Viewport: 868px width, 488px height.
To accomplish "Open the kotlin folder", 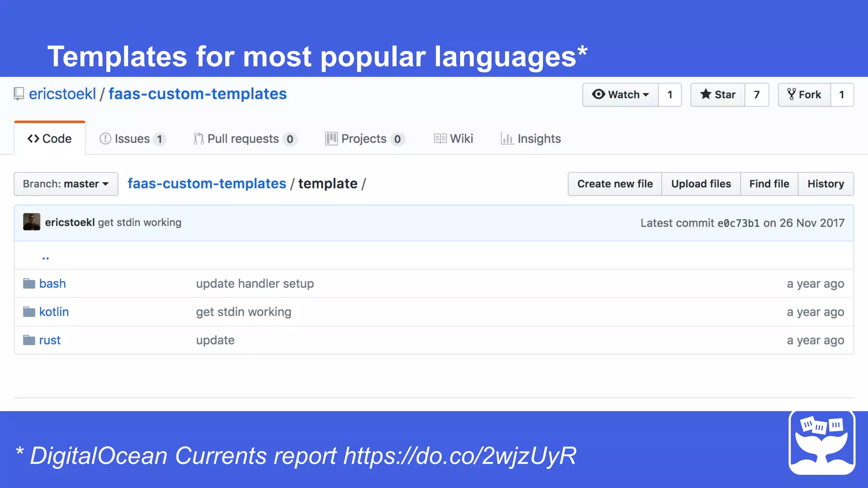I will point(54,312).
